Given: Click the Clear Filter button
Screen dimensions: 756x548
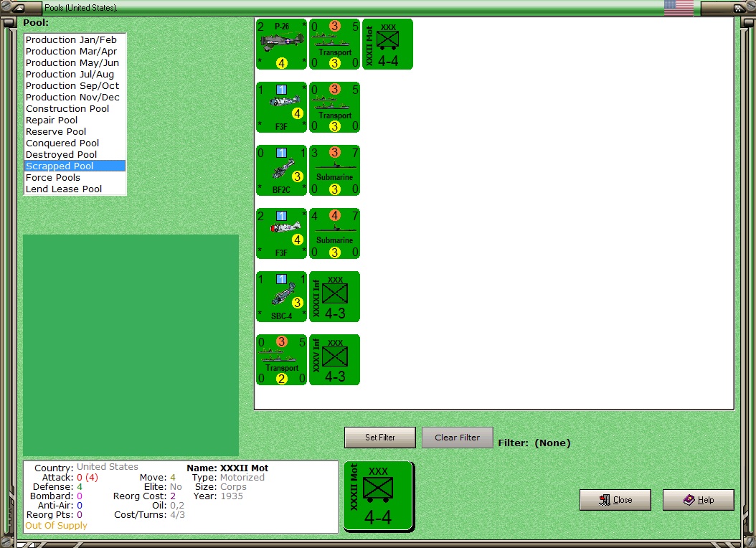Looking at the screenshot, I should [x=457, y=437].
